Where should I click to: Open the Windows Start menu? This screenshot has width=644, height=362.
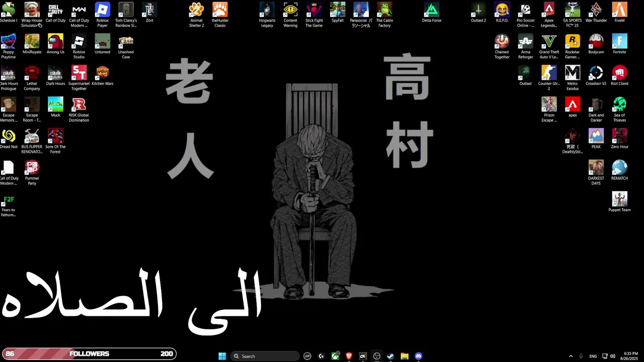tap(222, 356)
